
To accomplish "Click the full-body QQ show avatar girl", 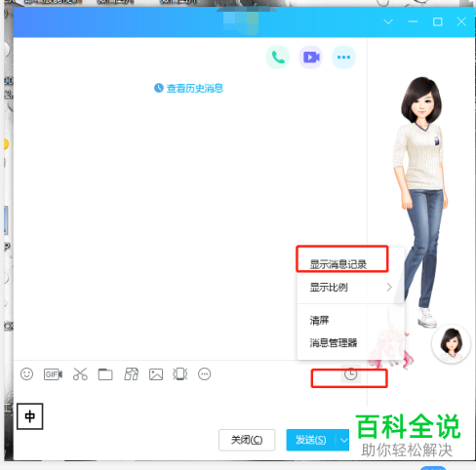I will pyautogui.click(x=421, y=202).
